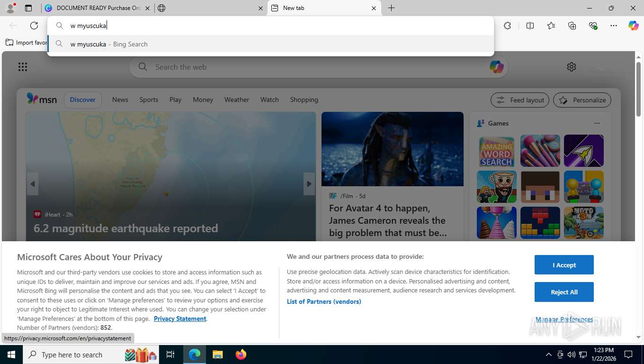Select 'w myuscuka - Bing Search' suggestion
The width and height of the screenshot is (644, 364).
pos(271,44)
